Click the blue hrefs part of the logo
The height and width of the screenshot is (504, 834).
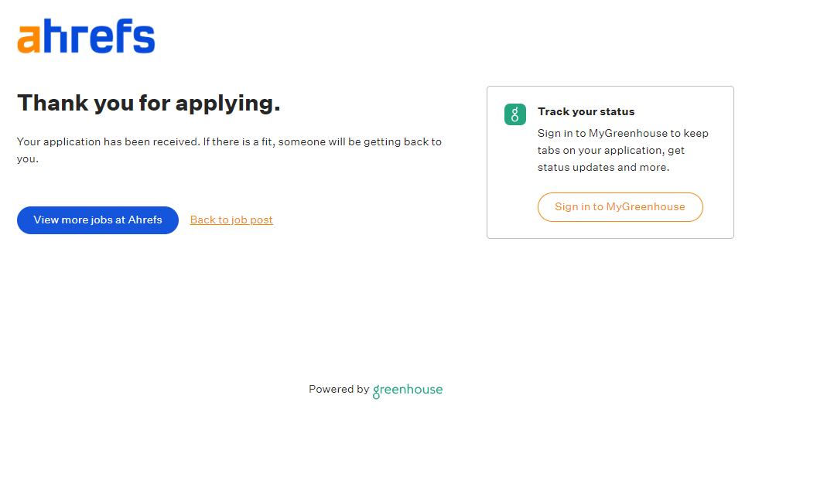tap(98, 37)
